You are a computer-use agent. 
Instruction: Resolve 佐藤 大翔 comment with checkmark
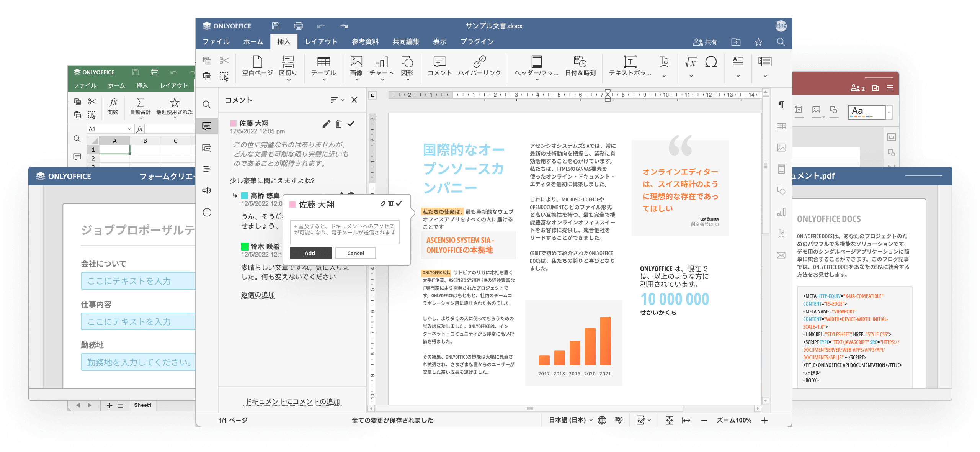coord(351,123)
